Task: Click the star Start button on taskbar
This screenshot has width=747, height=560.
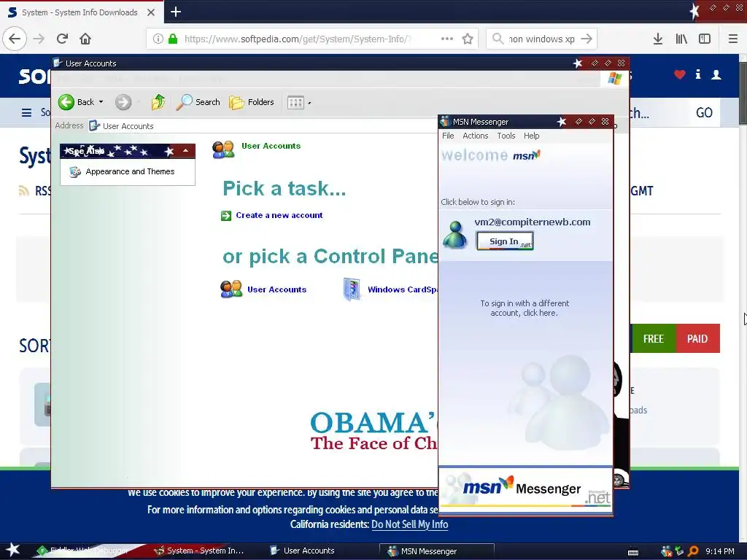Action: [13, 550]
